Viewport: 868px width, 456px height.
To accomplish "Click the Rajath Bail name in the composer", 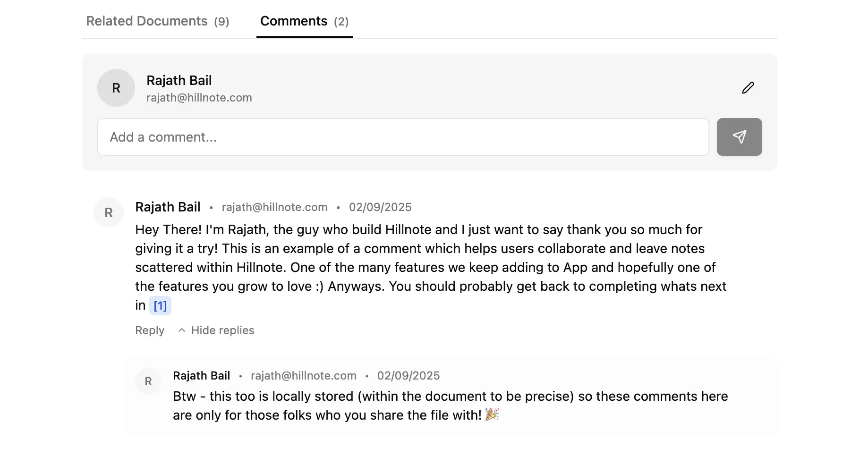I will click(x=179, y=80).
